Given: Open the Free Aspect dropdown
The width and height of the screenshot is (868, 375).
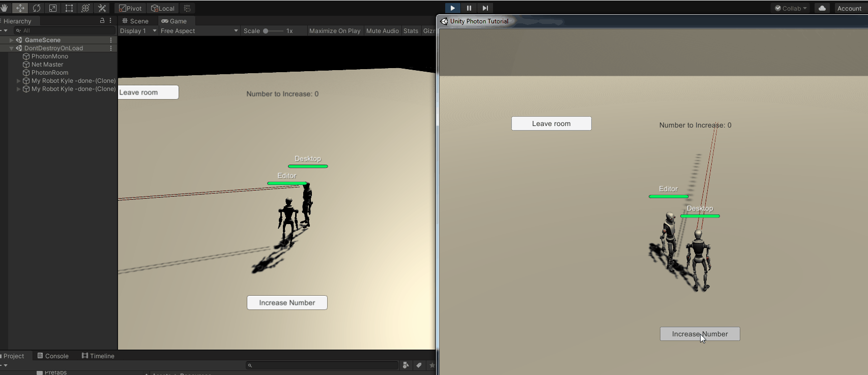Looking at the screenshot, I should [x=199, y=31].
